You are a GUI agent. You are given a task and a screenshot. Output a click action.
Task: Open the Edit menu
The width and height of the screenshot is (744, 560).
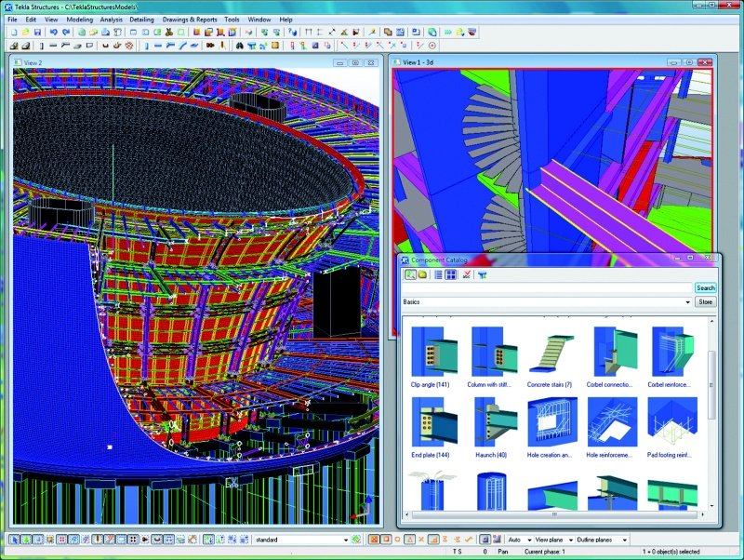coord(31,20)
